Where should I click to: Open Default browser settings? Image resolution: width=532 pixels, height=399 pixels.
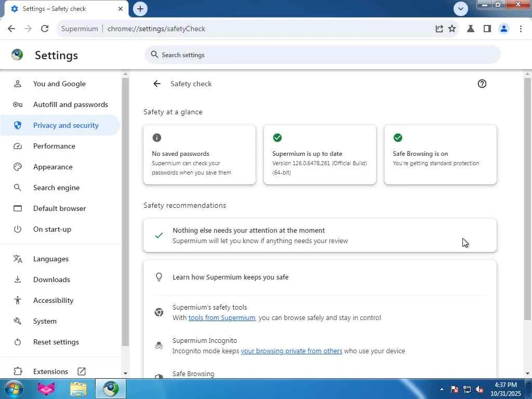click(60, 208)
